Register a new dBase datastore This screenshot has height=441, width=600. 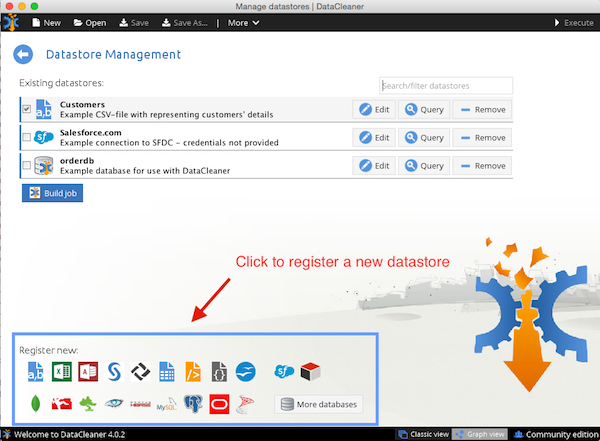(140, 372)
